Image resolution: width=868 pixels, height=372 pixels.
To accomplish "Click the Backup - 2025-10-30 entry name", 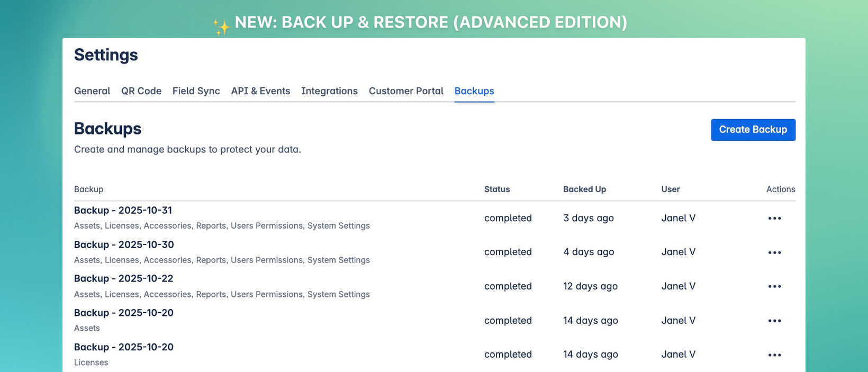I will [124, 245].
